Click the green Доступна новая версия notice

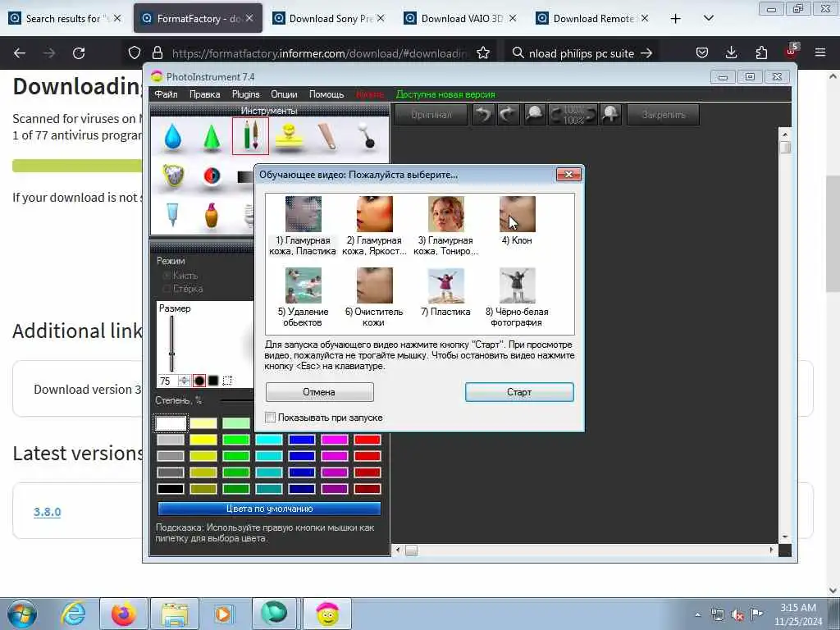445,94
